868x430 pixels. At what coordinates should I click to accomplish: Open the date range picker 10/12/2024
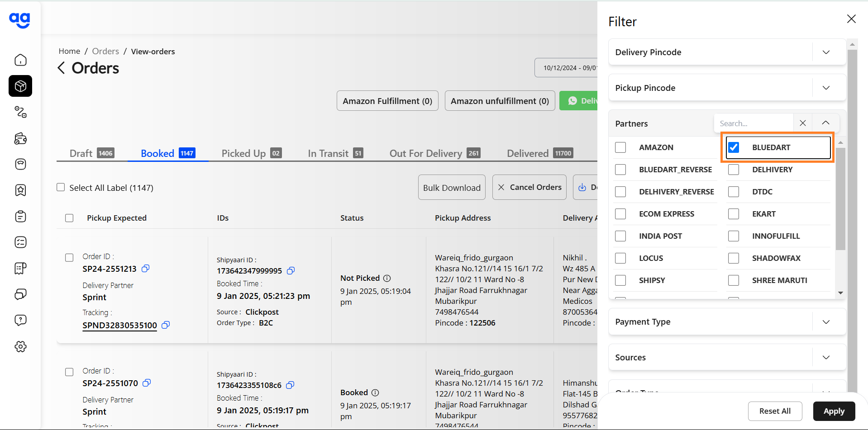[566, 68]
